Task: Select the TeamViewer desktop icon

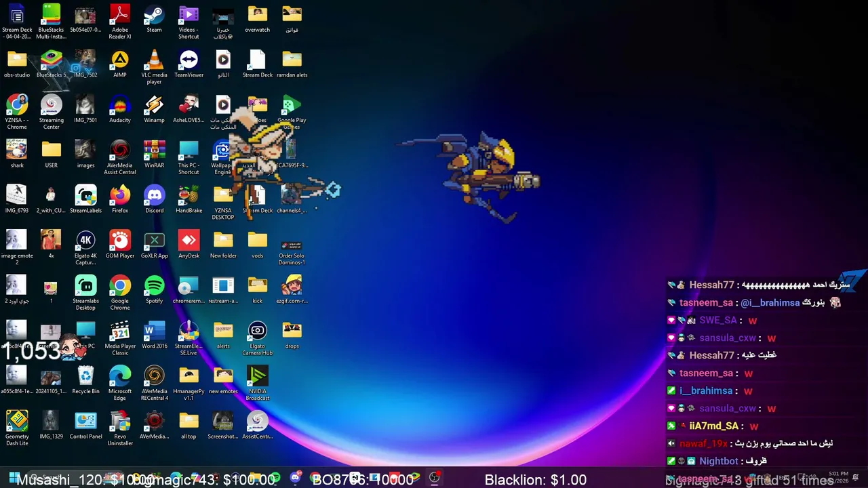Action: (x=189, y=64)
